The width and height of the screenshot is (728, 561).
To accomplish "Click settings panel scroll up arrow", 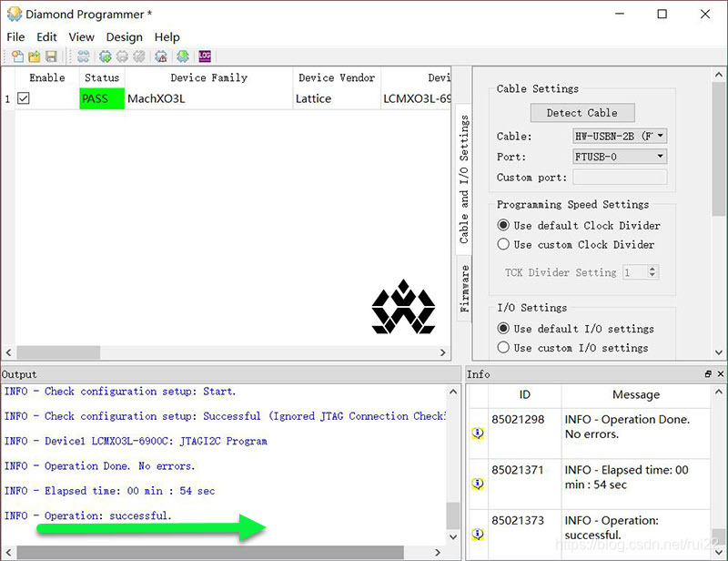I will coord(719,75).
